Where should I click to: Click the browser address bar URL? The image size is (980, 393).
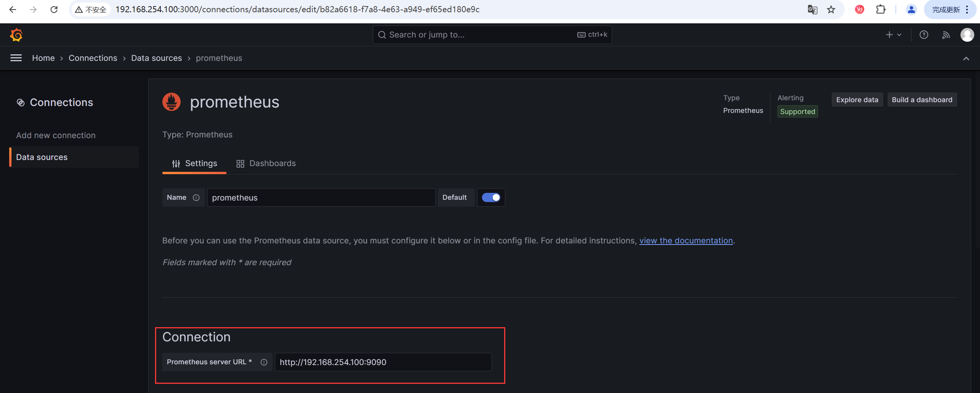tap(297, 10)
